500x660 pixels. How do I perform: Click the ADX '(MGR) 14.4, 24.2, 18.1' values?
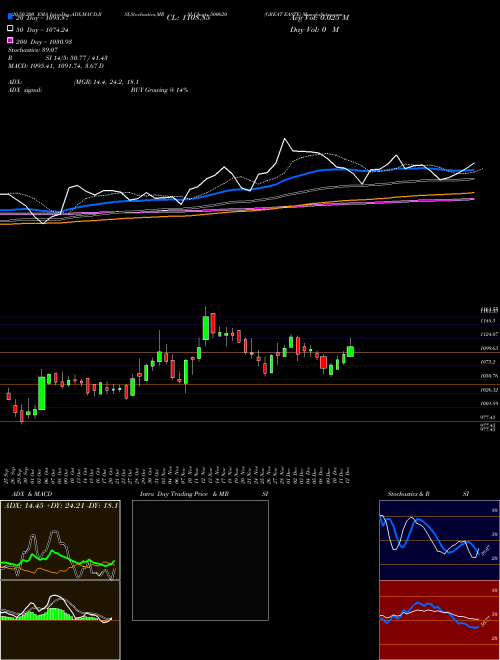point(106,82)
